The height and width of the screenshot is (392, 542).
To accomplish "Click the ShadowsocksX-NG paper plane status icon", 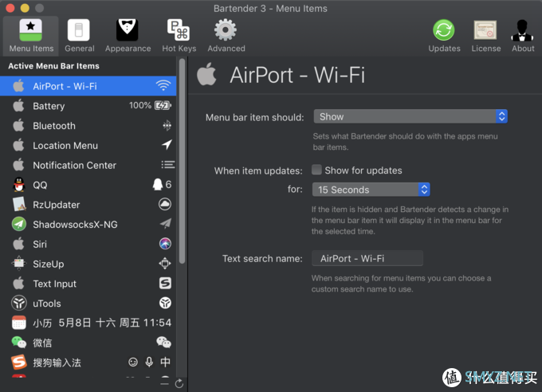I will click(166, 223).
